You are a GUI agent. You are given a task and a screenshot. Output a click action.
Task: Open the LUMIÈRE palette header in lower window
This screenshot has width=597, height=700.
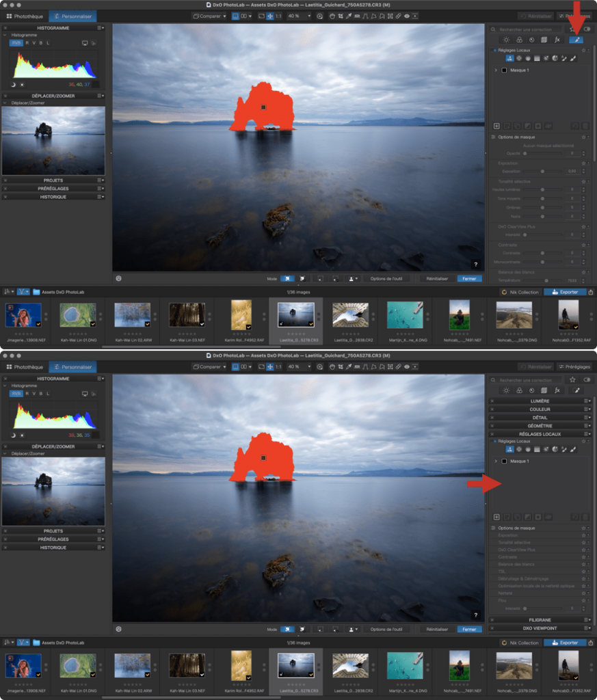click(539, 401)
